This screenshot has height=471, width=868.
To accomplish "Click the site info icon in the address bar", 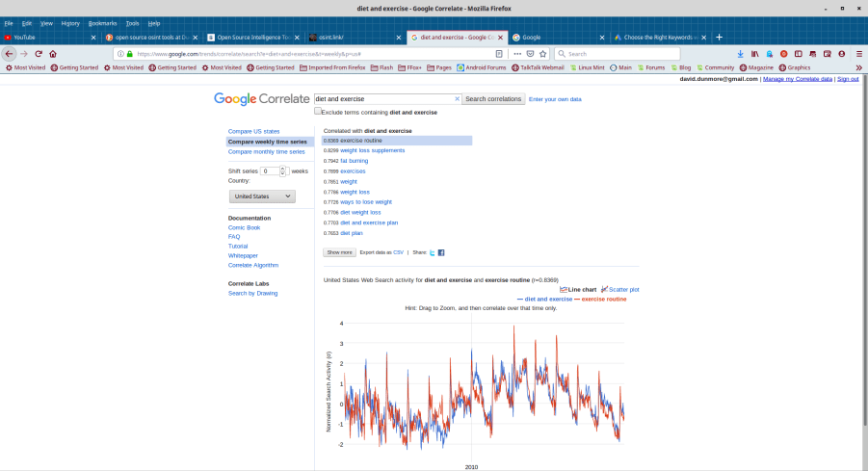I will [120, 54].
